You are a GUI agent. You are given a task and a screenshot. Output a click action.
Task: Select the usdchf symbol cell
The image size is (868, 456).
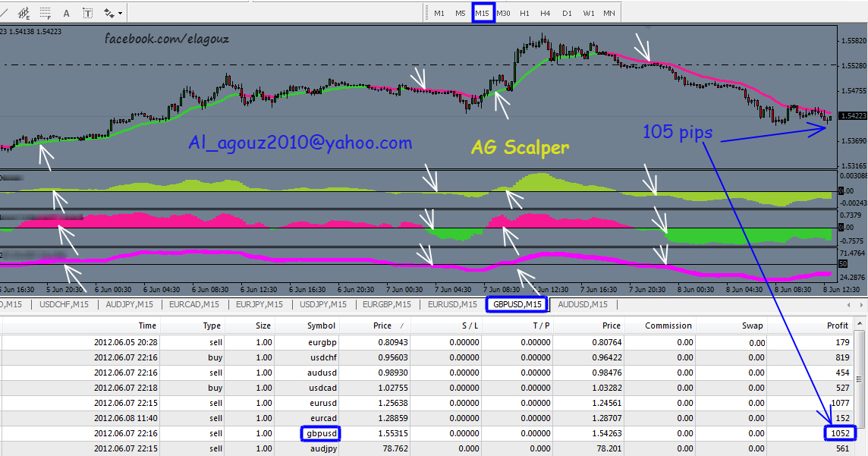tap(323, 357)
